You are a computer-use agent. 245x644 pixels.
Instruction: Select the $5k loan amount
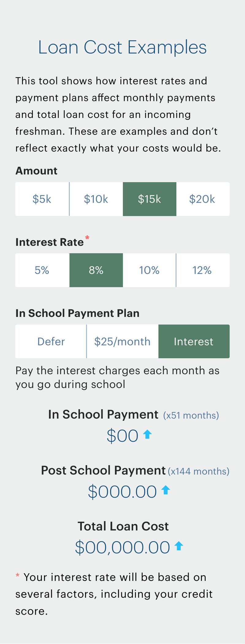[x=42, y=199]
